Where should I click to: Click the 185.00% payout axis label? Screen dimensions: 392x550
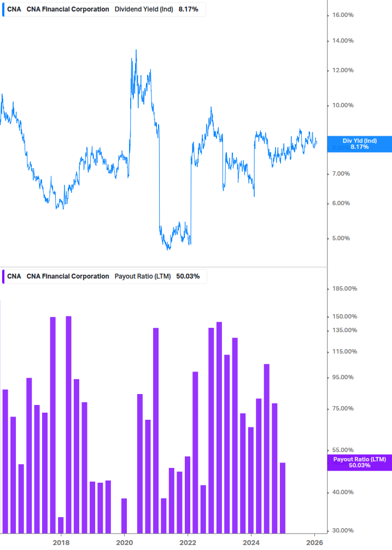coord(344,288)
